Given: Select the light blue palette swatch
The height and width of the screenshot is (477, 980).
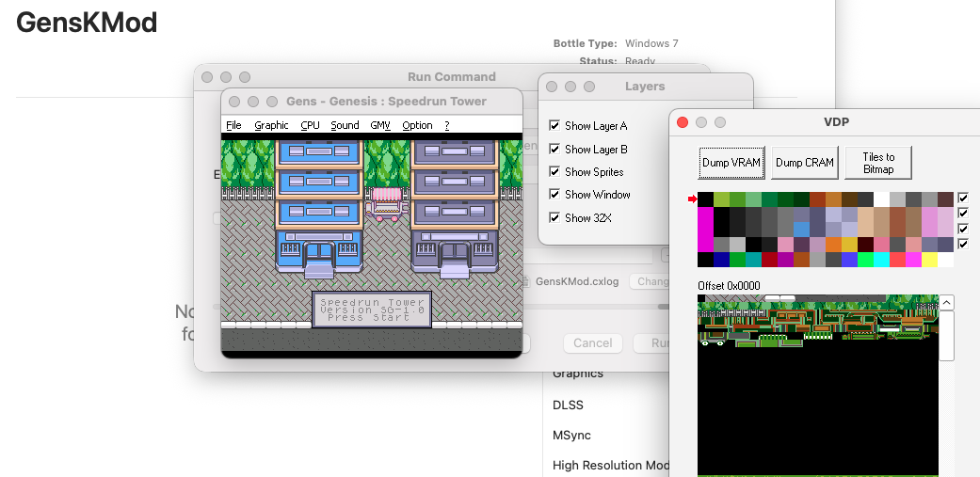Looking at the screenshot, I should 801,230.
